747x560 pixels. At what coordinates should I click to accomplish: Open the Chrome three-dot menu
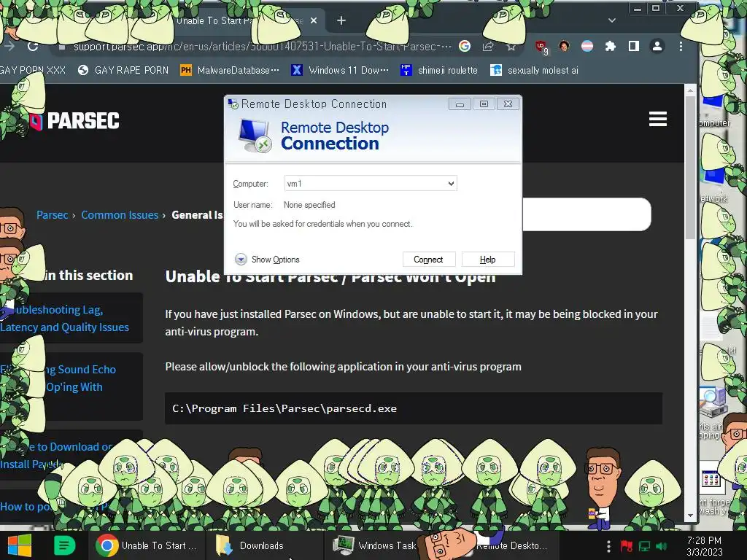coord(681,46)
